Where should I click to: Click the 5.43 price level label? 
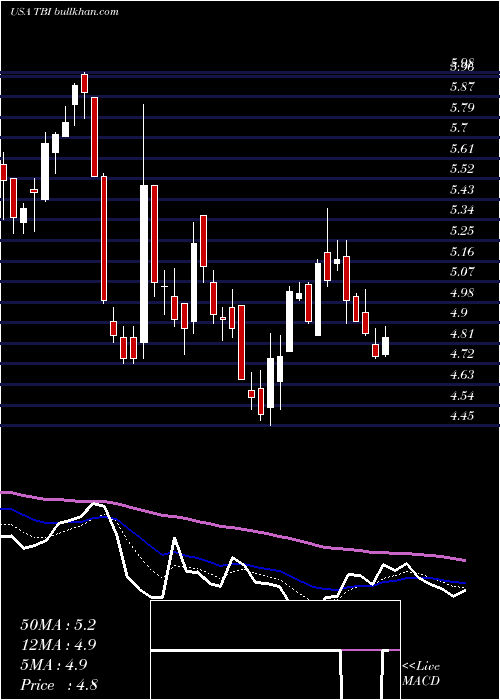click(462, 190)
